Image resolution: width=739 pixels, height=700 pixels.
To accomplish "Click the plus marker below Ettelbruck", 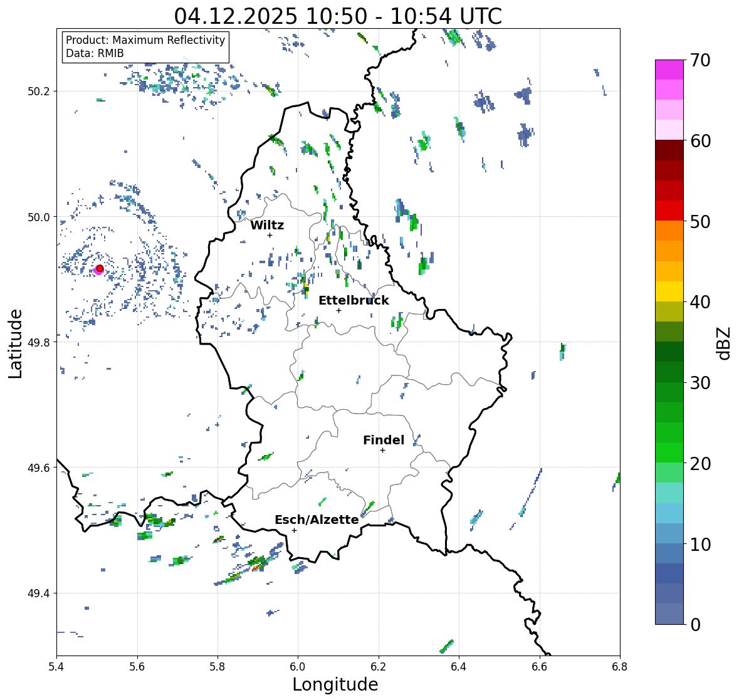I will pyautogui.click(x=338, y=310).
